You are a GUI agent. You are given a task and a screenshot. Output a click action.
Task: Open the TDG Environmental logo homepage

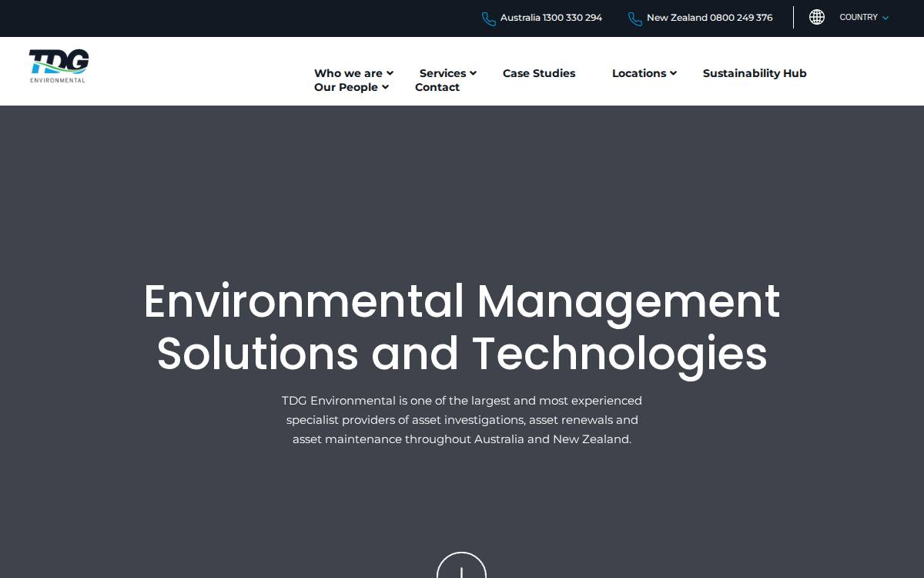tap(59, 66)
